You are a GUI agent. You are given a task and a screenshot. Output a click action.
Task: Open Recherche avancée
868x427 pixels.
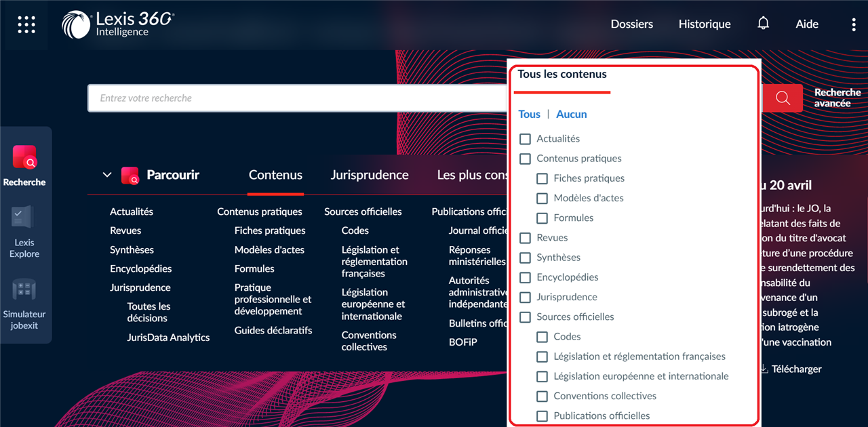coord(837,98)
